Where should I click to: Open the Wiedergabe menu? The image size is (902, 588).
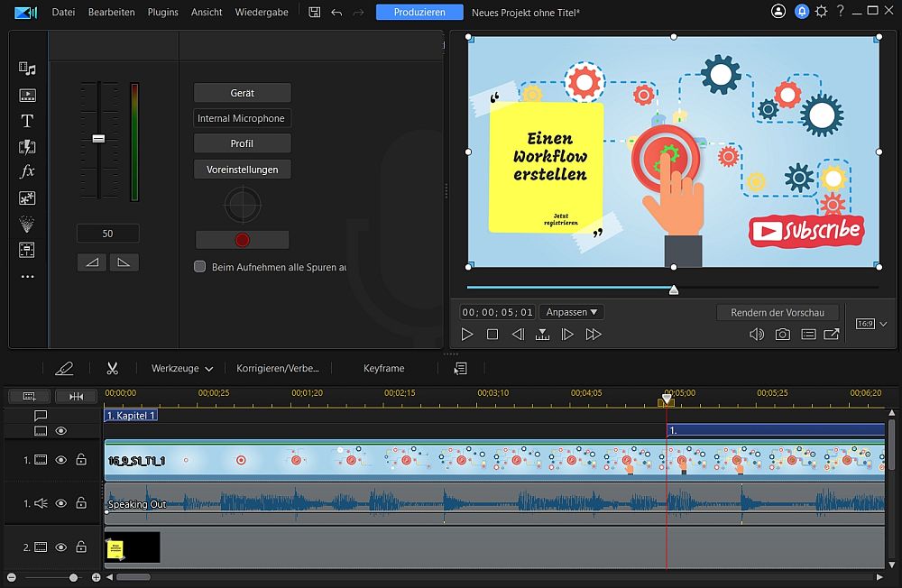click(x=262, y=12)
